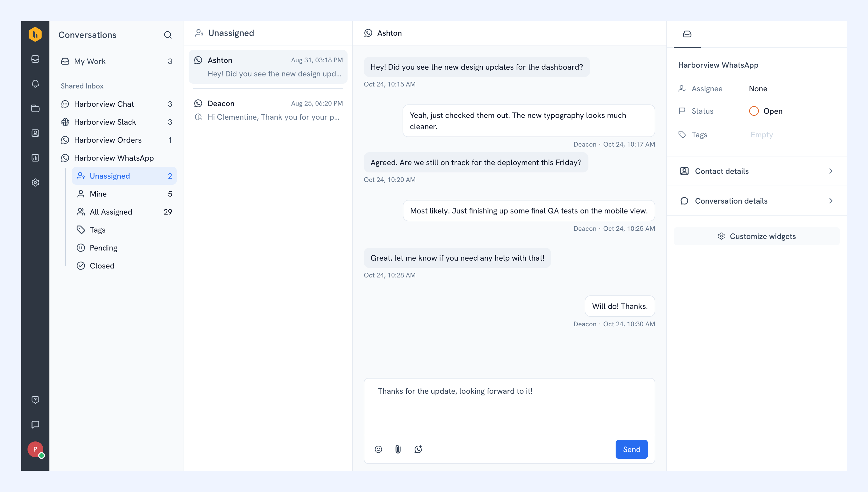This screenshot has width=868, height=492.
Task: Show Closed conversations
Action: (124, 266)
